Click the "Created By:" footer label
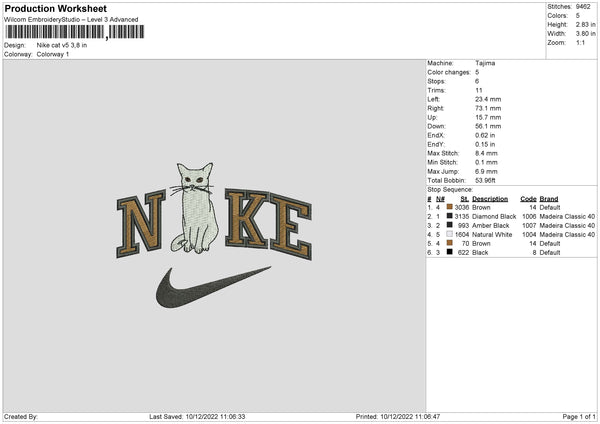The height and width of the screenshot is (424, 600). pos(21,417)
